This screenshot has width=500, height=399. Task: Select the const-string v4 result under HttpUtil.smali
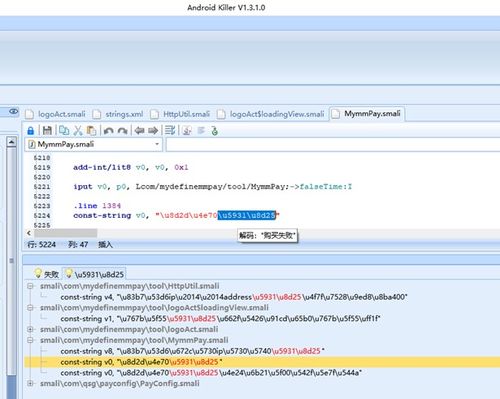point(234,297)
